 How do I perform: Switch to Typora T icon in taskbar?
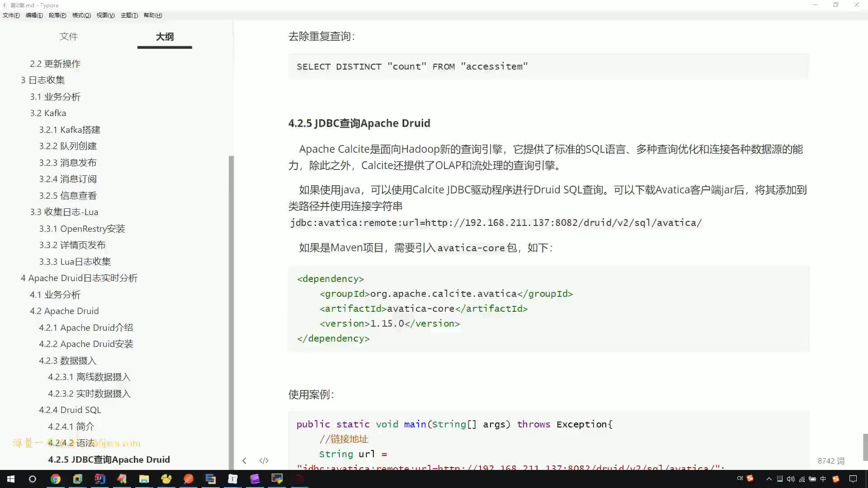point(233,479)
